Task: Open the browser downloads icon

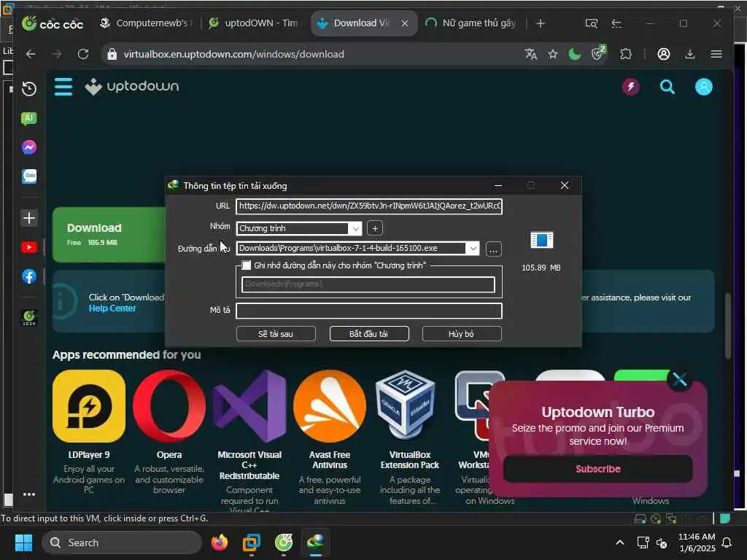Action: click(690, 54)
